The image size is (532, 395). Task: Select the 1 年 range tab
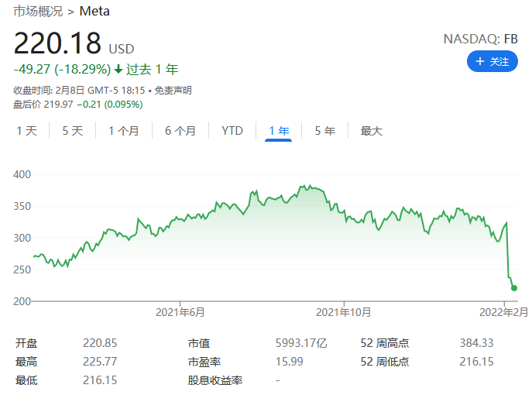tap(279, 131)
